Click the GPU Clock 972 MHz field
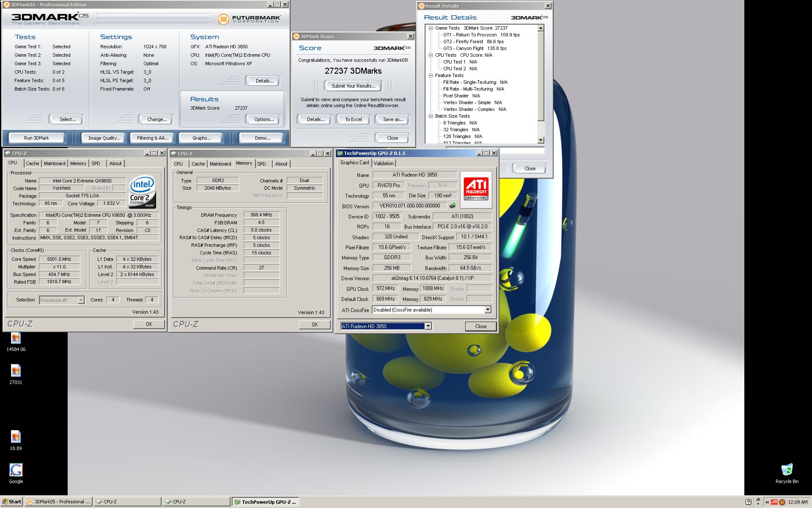This screenshot has height=508, width=812. click(x=385, y=289)
